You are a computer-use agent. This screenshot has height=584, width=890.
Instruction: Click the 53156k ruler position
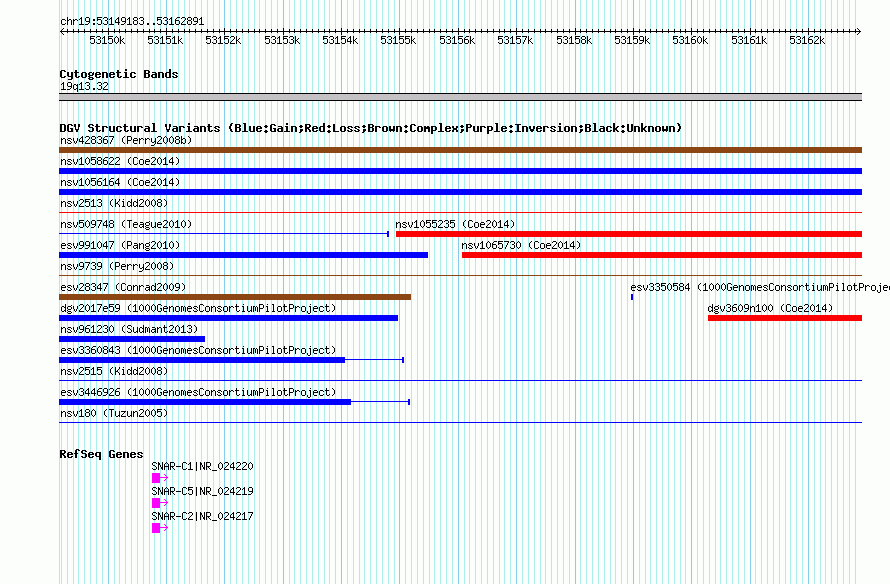tap(457, 40)
